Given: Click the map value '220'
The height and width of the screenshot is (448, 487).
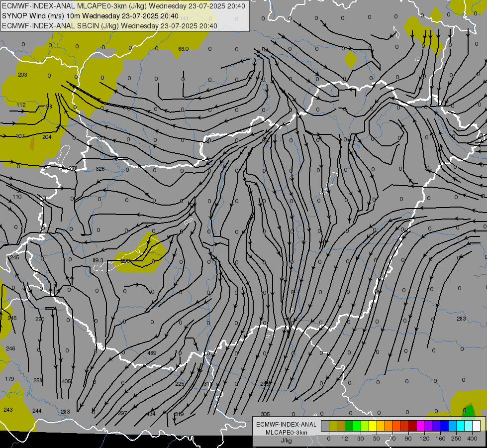Looking at the screenshot, I should point(40,319).
